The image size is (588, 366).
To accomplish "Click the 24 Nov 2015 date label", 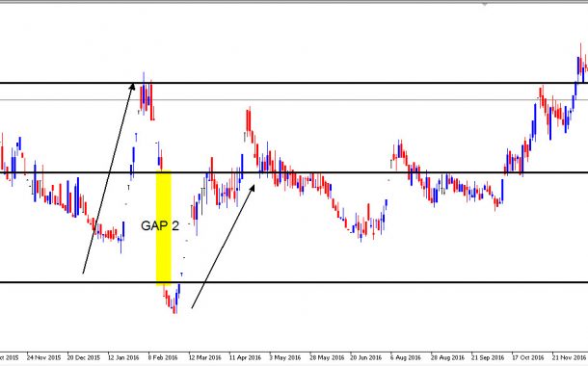I will pos(43,357).
